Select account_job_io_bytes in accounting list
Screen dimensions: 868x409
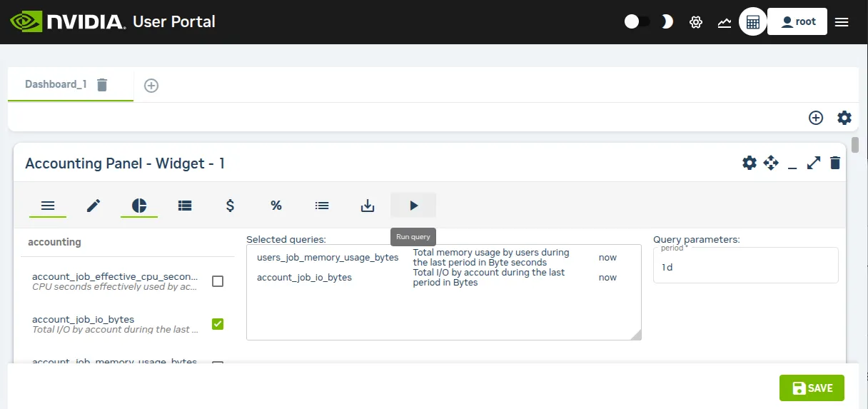point(113,324)
